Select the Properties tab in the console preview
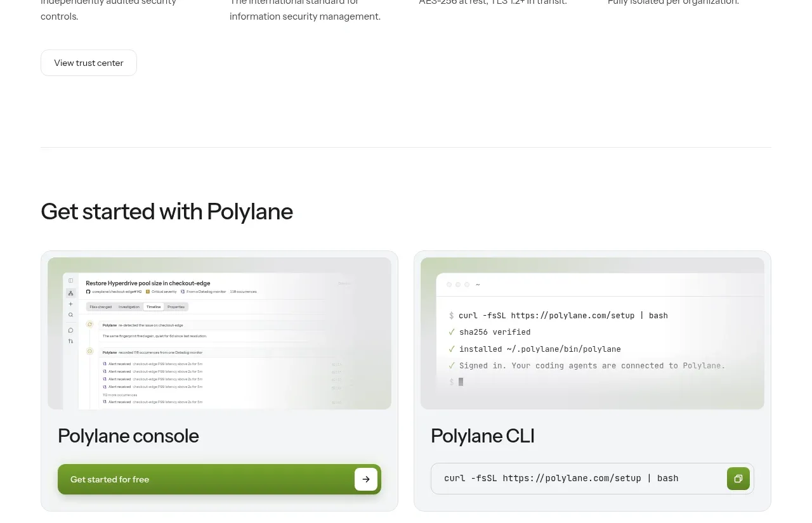This screenshot has height=523, width=812. (176, 307)
